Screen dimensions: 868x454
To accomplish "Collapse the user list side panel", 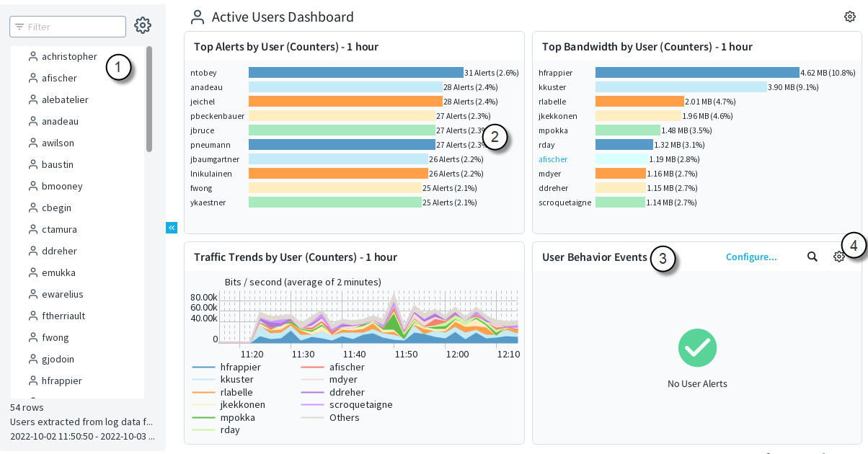I will coord(172,228).
